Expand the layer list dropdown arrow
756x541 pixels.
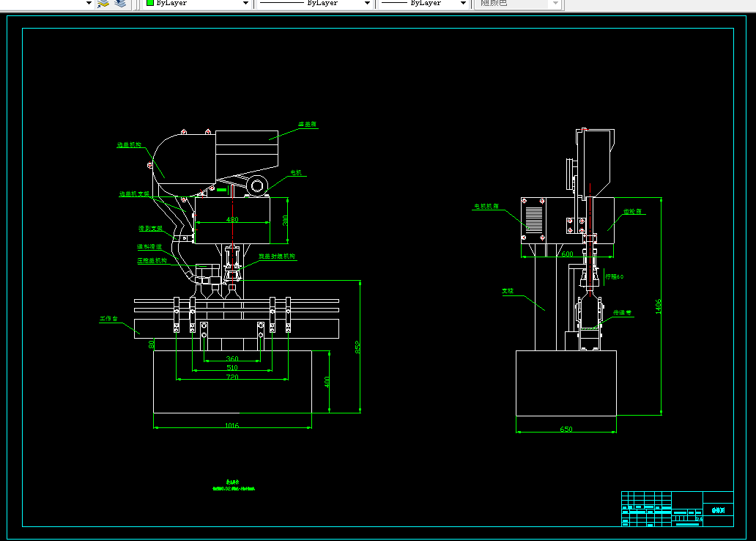pyautogui.click(x=89, y=3)
